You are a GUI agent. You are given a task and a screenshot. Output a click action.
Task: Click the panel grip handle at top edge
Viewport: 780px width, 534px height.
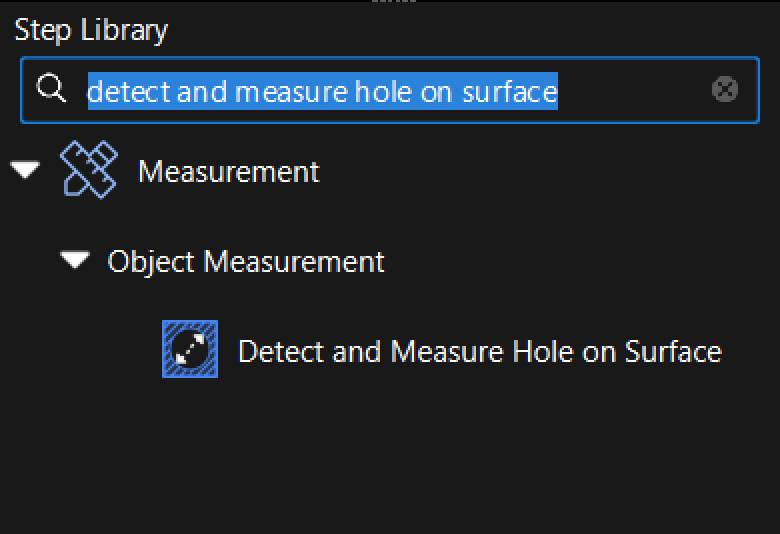393,1
